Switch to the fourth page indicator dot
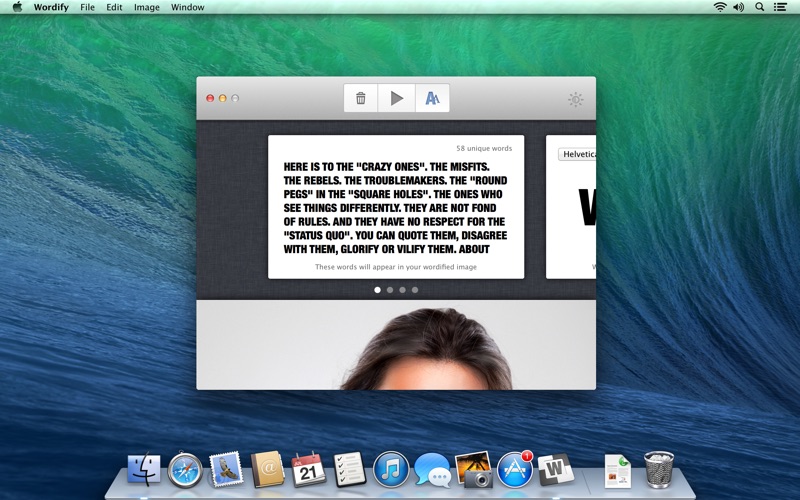This screenshot has height=500, width=800. click(x=415, y=290)
